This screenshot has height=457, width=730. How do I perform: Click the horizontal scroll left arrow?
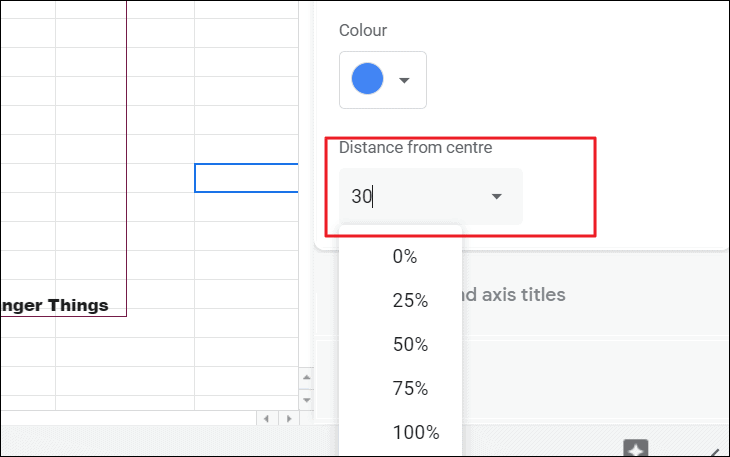point(266,418)
